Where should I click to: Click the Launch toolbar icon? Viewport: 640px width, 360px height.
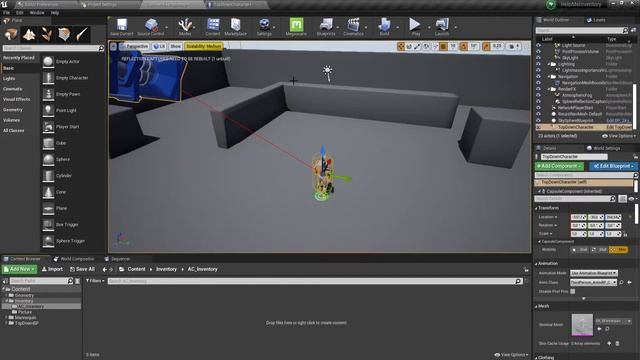click(x=442, y=25)
